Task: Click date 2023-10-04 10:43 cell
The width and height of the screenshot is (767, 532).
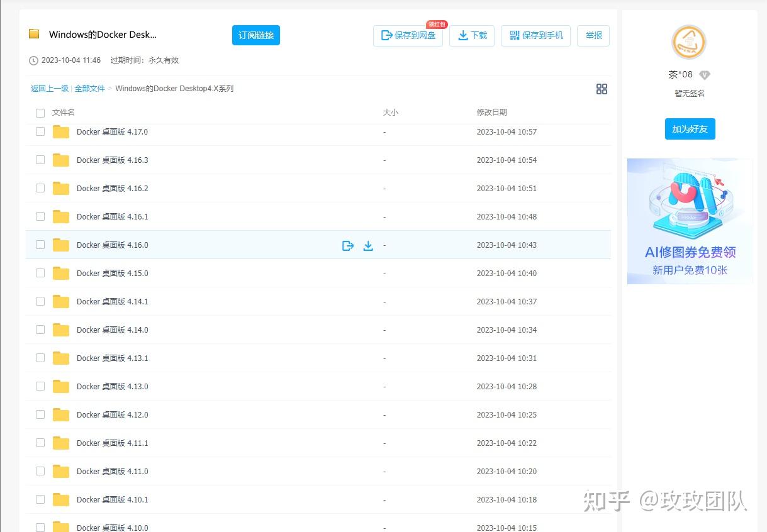Action: [x=507, y=245]
